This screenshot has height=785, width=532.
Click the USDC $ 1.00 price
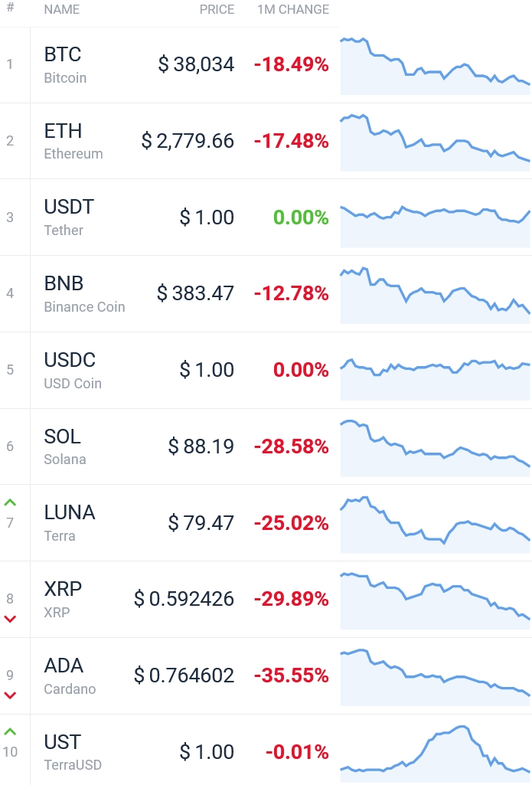pos(207,370)
